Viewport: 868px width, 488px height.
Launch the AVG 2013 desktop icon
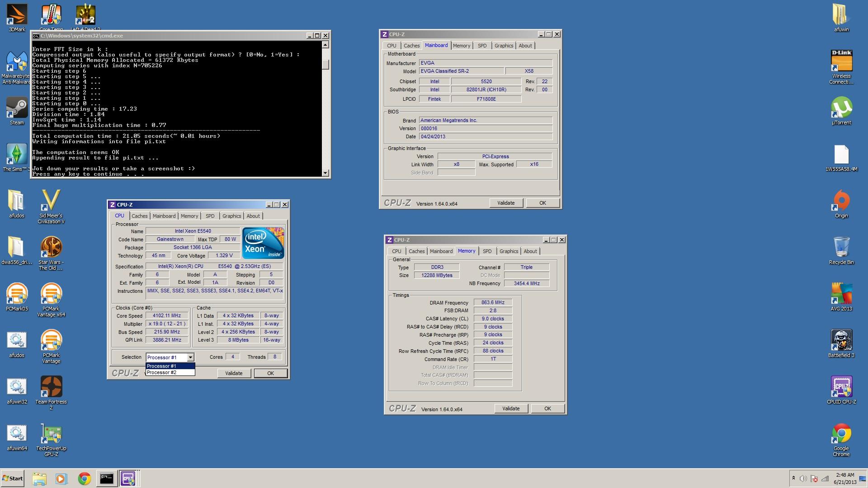[841, 297]
